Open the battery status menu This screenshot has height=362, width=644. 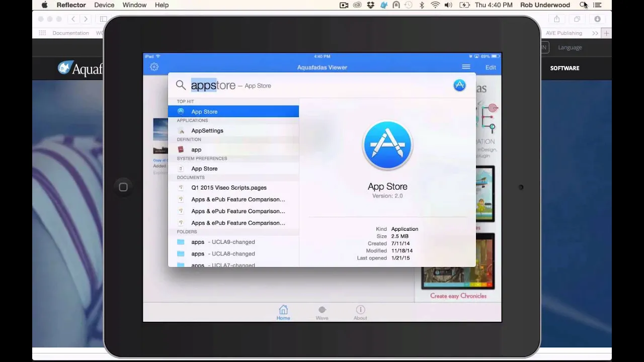coord(464,5)
